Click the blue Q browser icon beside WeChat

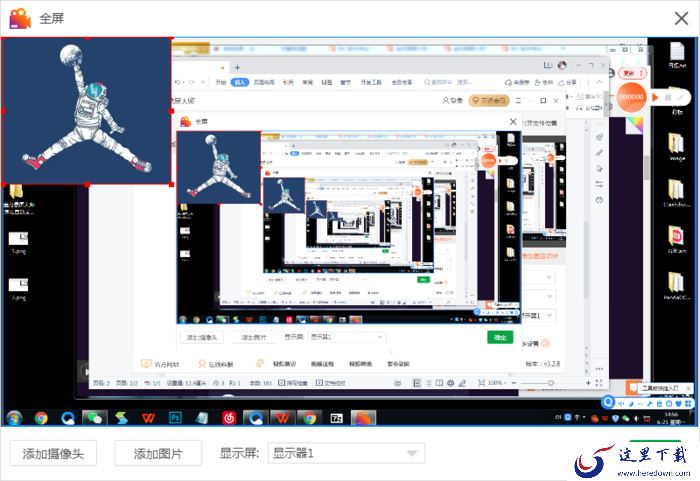[x=68, y=418]
